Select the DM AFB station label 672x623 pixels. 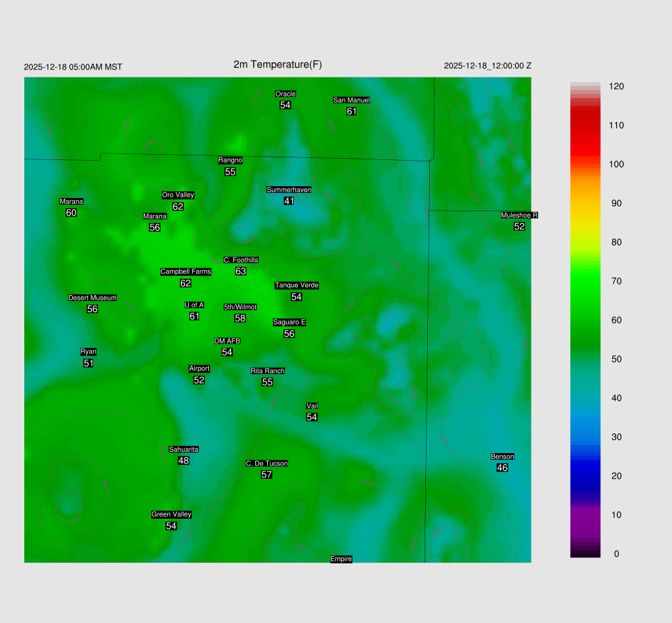pyautogui.click(x=227, y=341)
